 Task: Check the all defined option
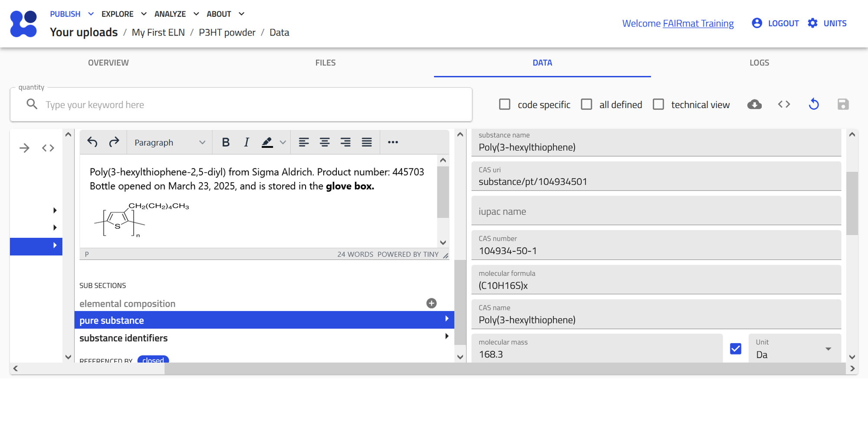(586, 105)
